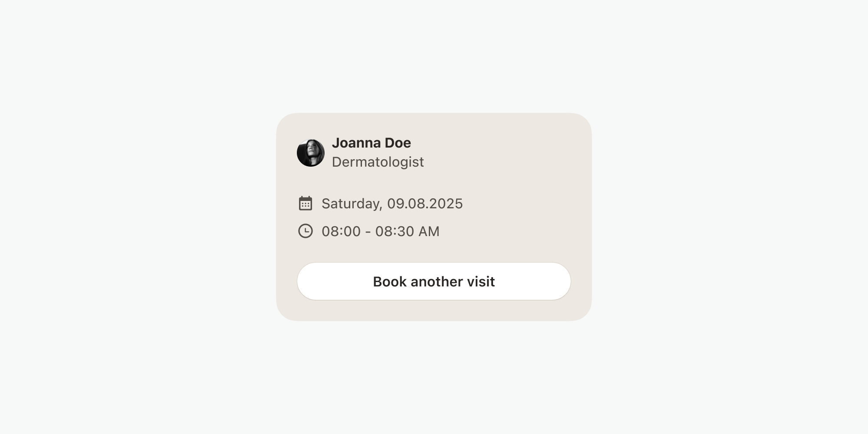Select the doctor name Joanna Doe

coord(371,143)
